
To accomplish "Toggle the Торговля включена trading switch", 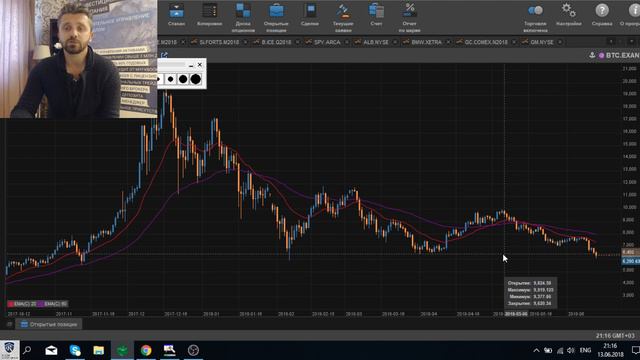I will [535, 18].
